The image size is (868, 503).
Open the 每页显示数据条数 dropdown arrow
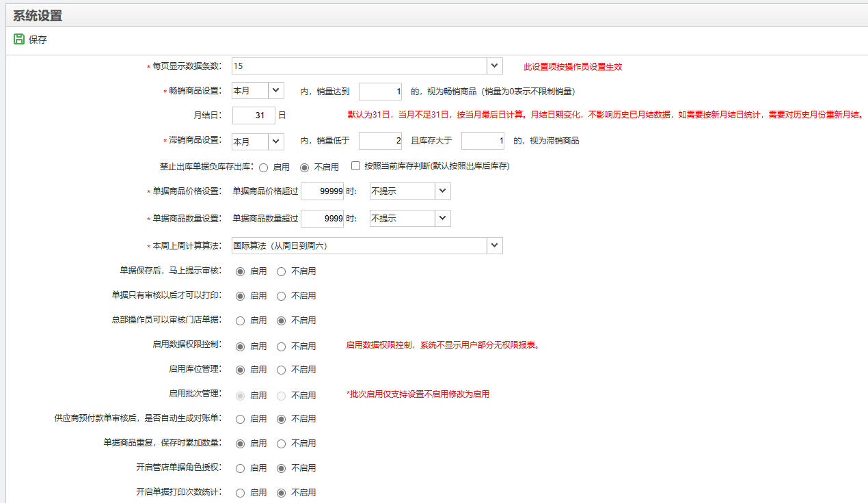495,66
